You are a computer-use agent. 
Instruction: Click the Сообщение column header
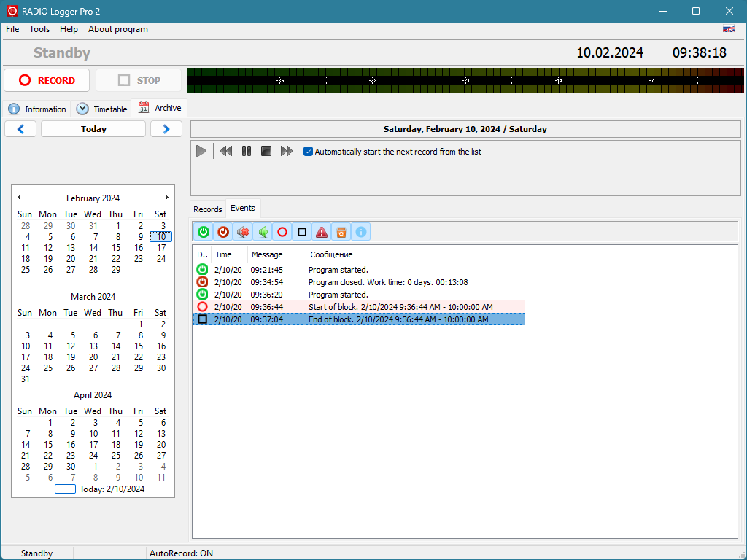pos(415,254)
